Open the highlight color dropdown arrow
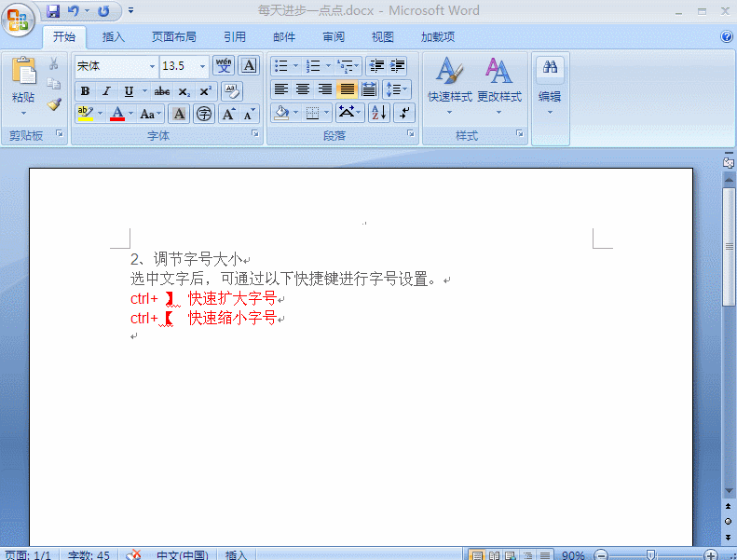The height and width of the screenshot is (560, 737). (x=100, y=114)
